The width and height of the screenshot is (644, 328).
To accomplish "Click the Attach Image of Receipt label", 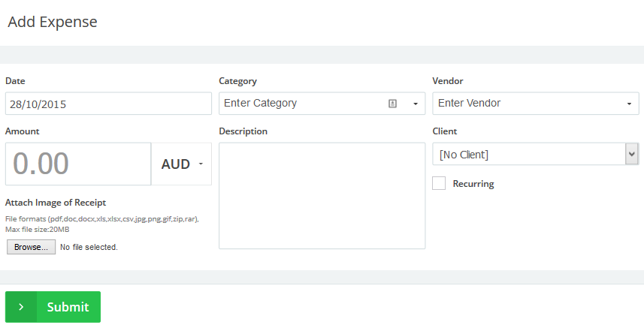I will click(56, 203).
